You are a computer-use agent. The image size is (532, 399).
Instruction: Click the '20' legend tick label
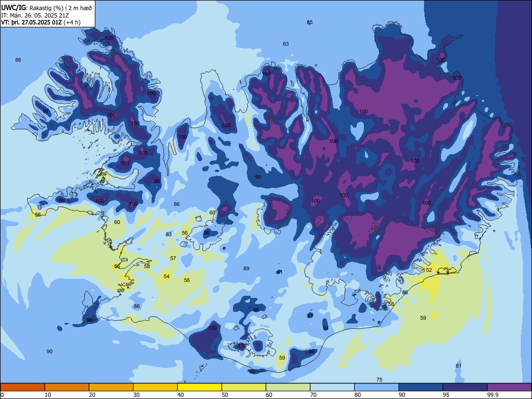click(92, 395)
